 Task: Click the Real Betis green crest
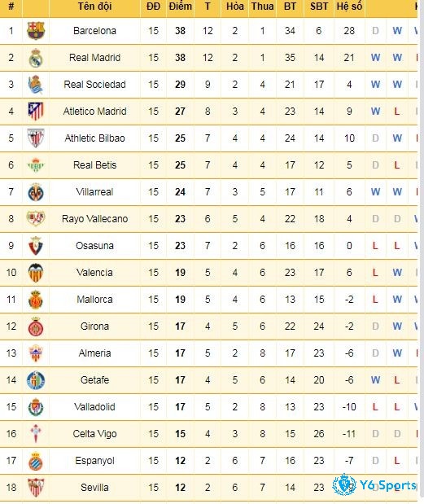tap(36, 165)
